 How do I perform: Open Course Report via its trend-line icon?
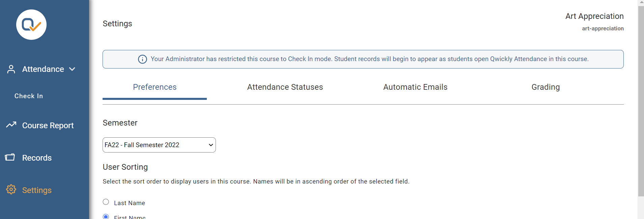pos(11,125)
